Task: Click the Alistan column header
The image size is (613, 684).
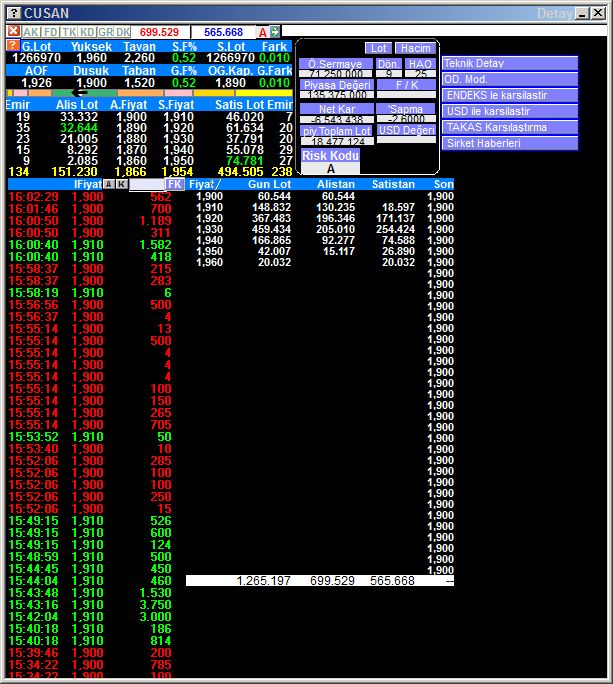Action: tap(336, 184)
